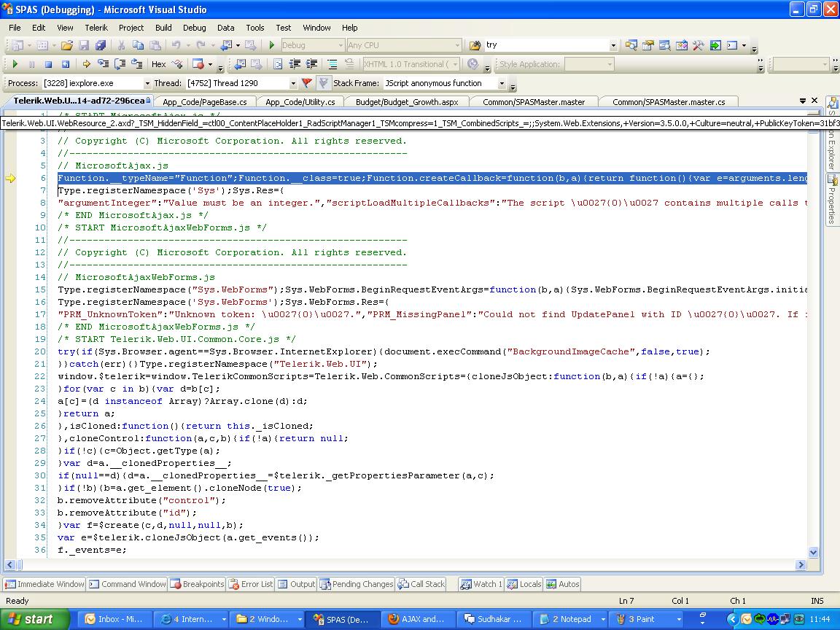Open the Debug menu

tap(194, 28)
